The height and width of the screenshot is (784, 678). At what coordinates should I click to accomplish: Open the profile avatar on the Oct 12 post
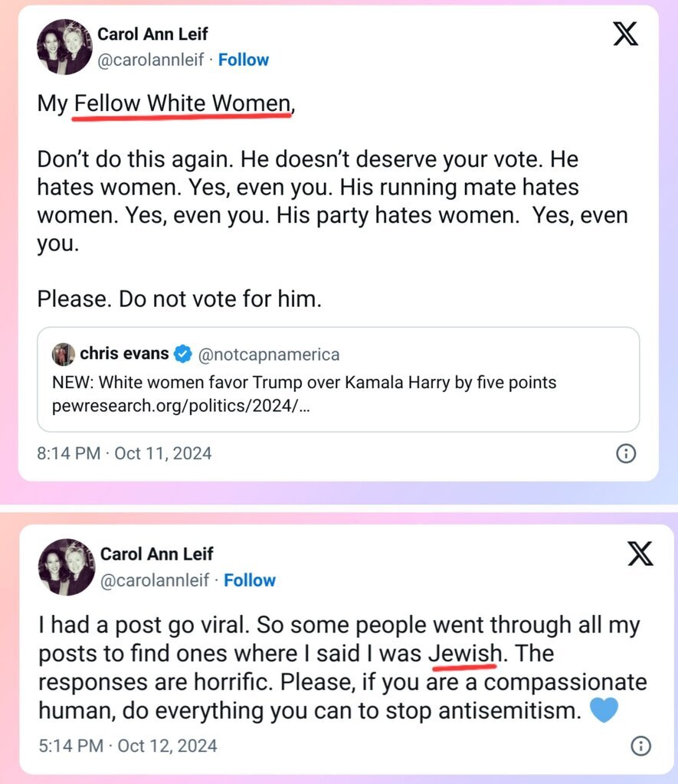(67, 567)
